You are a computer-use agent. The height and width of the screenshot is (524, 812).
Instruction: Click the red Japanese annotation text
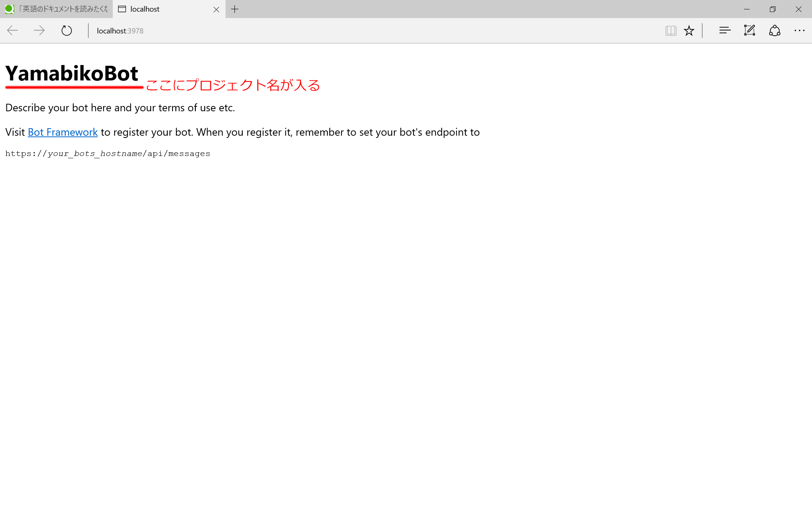[233, 85]
